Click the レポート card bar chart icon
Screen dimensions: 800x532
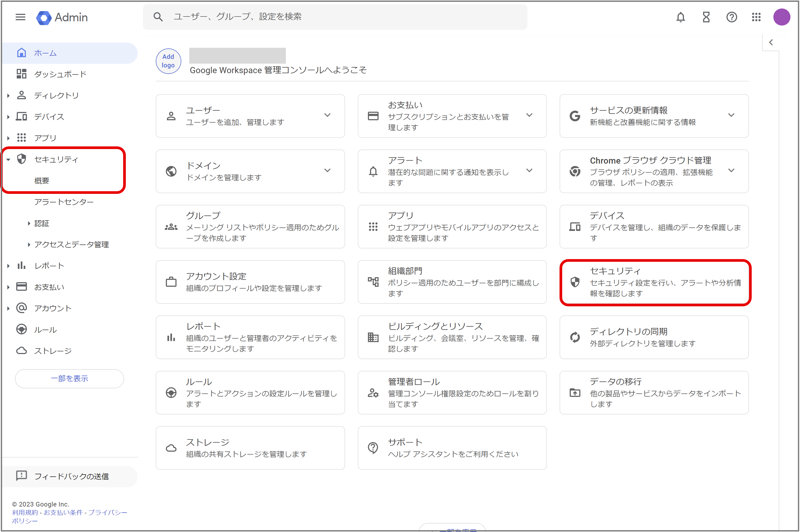click(171, 337)
